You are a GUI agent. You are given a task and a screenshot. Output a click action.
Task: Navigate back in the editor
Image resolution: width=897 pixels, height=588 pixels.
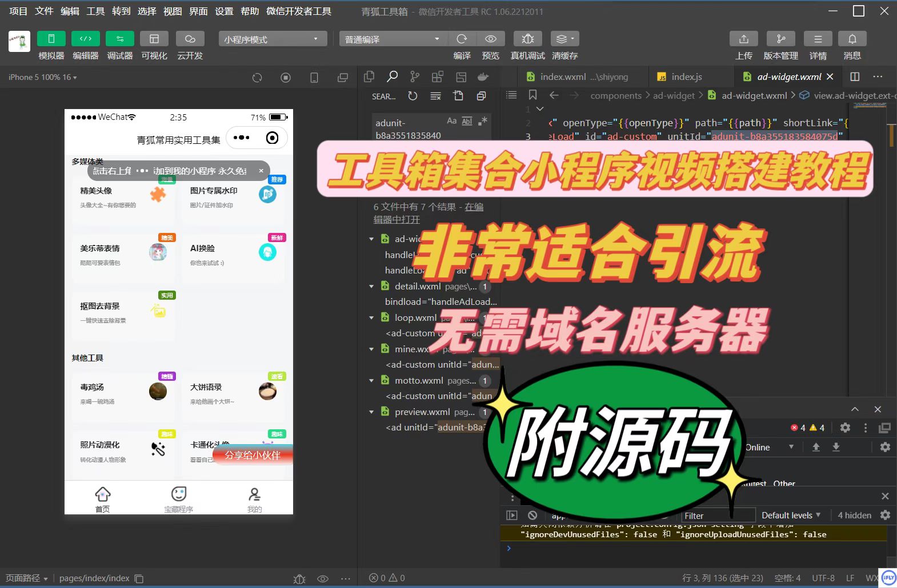(x=554, y=95)
